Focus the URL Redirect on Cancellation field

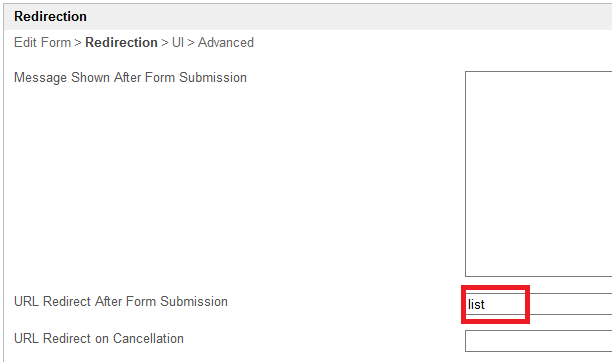(539, 341)
